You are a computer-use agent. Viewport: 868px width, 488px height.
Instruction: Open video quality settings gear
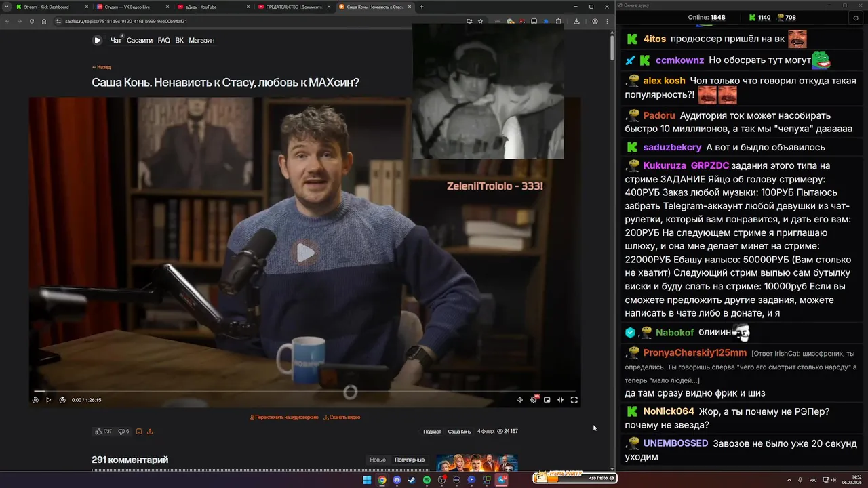pos(534,400)
